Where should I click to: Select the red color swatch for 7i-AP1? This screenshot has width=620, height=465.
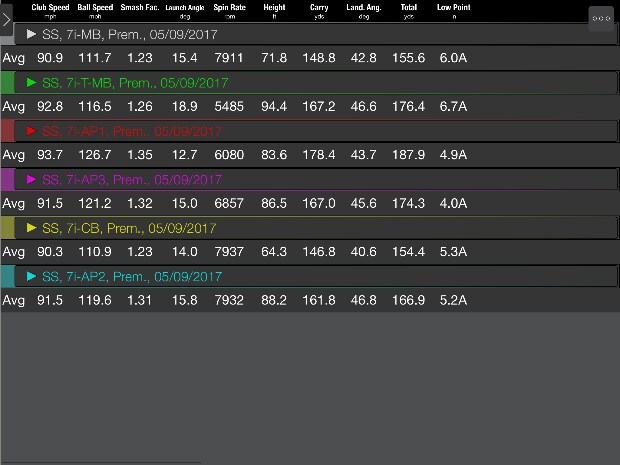[x=7, y=131]
